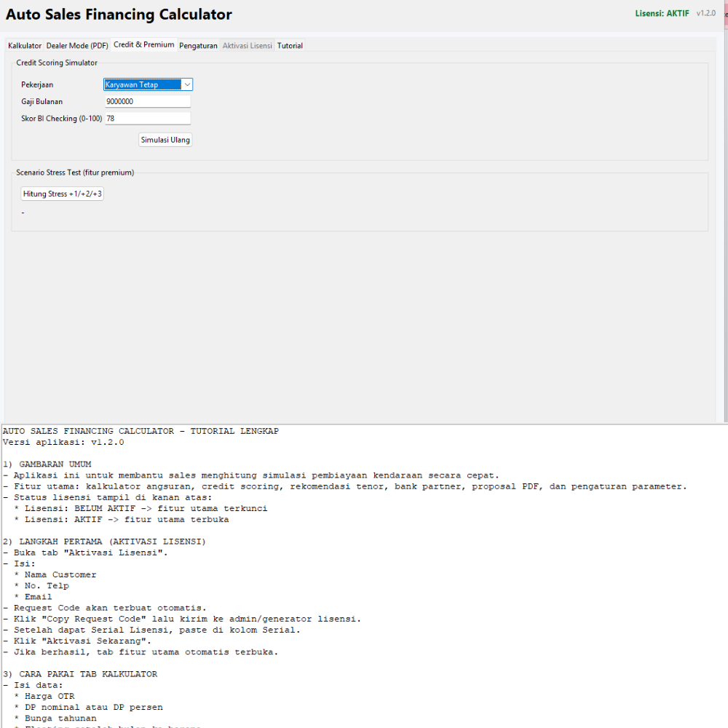
Task: Click the v1.2.0 version label
Action: click(x=705, y=14)
